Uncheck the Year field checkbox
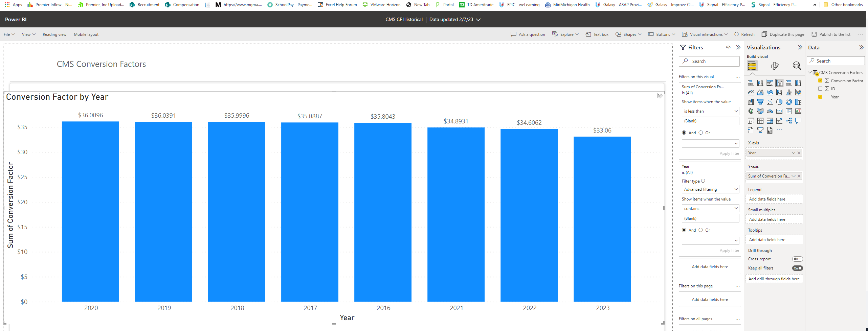868x331 pixels. (820, 97)
